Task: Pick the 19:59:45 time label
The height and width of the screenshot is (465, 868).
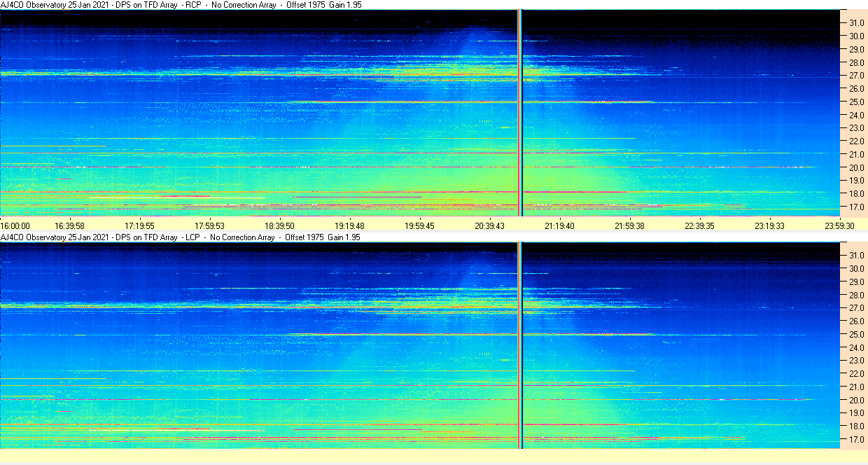Action: [x=419, y=225]
